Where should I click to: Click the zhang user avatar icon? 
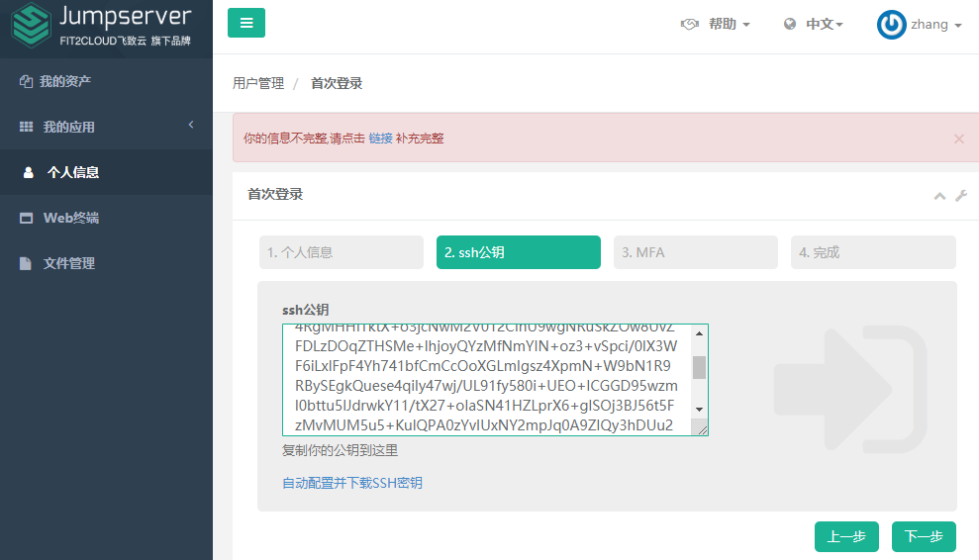pyautogui.click(x=891, y=25)
